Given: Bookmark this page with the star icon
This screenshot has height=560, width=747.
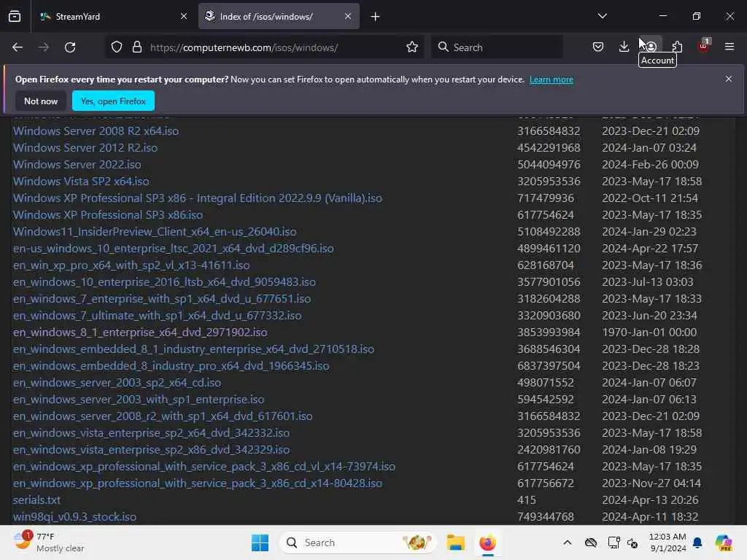Looking at the screenshot, I should (x=412, y=47).
